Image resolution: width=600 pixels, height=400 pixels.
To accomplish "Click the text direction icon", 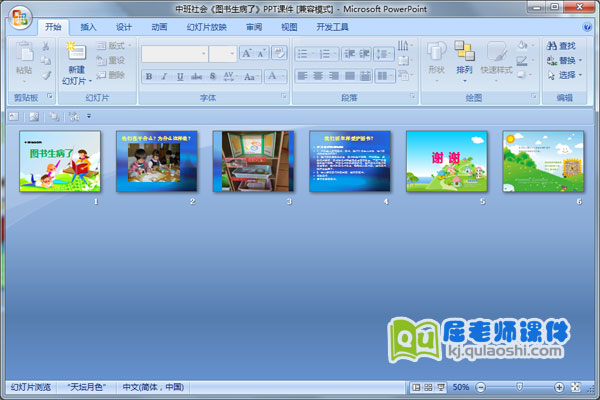I will [404, 46].
